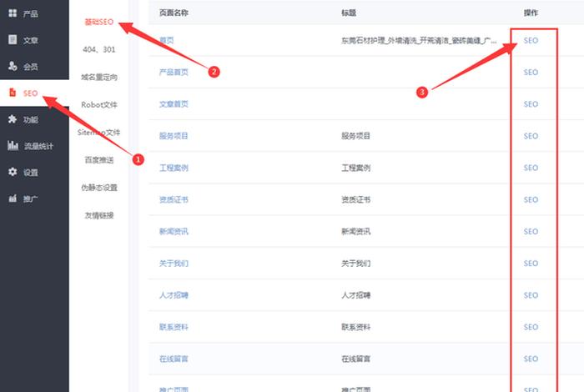This screenshot has height=392, width=584.
Task: Open the 产品首页 page name link
Action: point(174,73)
